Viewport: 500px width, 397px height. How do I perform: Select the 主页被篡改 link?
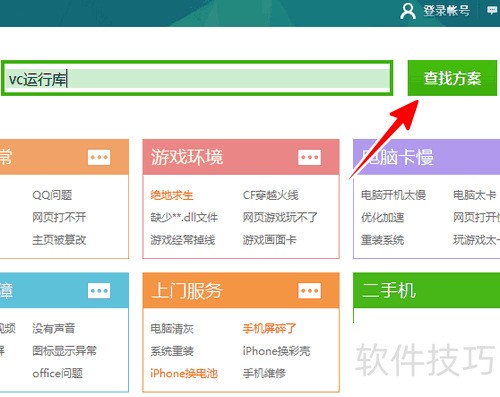[59, 240]
